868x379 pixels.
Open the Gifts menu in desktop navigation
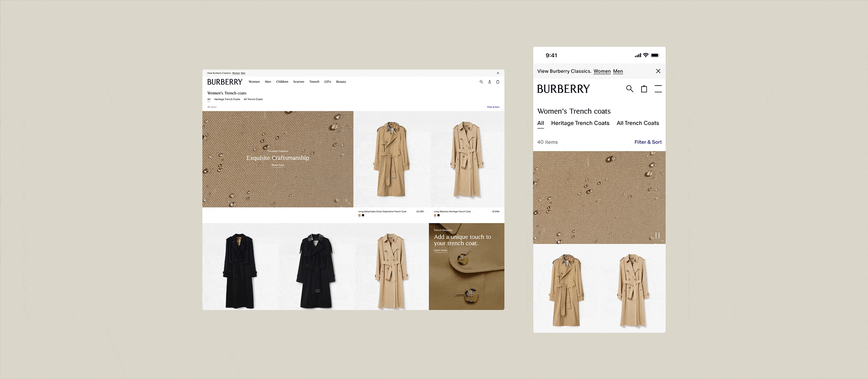pos(328,82)
